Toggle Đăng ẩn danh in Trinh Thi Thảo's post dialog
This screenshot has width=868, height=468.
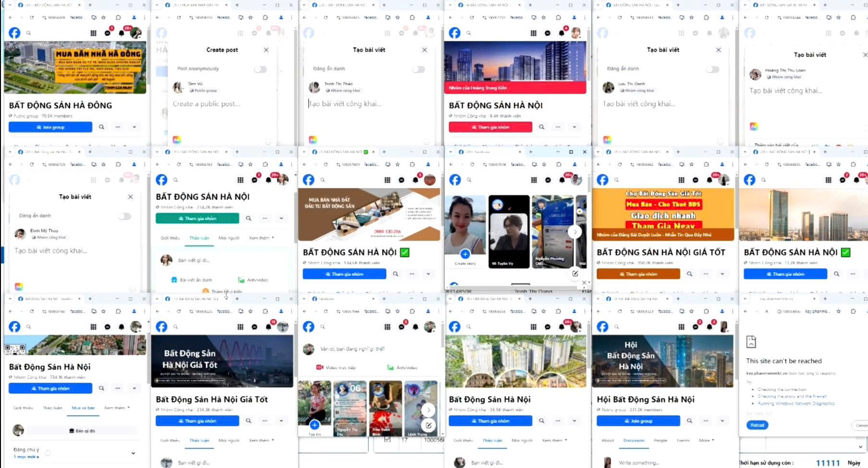418,69
